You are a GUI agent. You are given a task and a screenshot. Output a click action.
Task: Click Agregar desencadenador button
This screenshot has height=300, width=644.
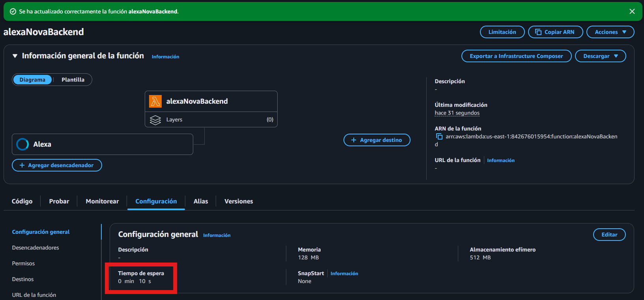(x=57, y=165)
